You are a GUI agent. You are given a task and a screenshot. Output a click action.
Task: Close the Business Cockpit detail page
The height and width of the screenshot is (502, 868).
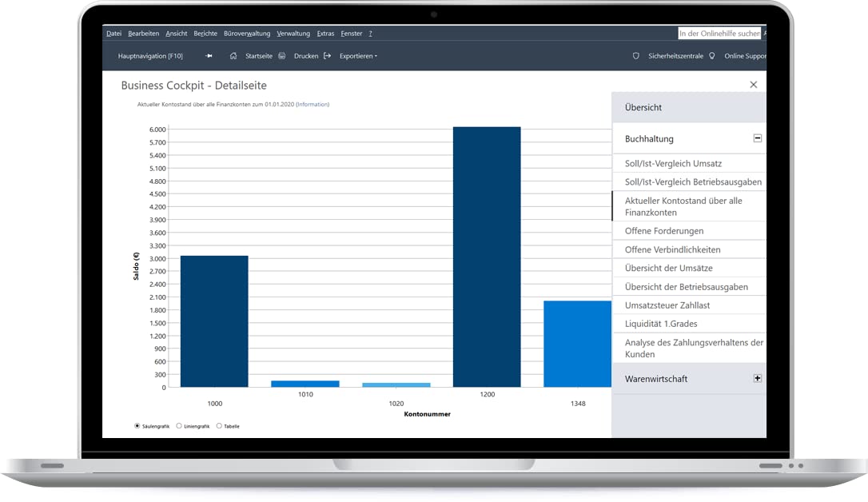click(754, 85)
